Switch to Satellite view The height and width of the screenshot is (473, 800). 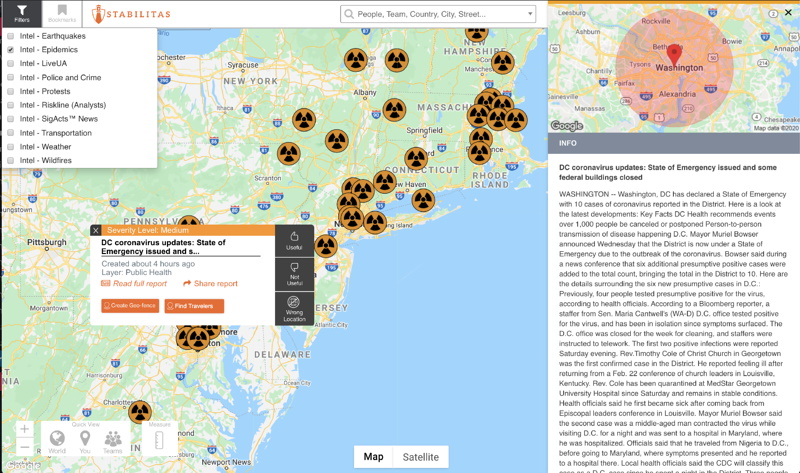(420, 457)
